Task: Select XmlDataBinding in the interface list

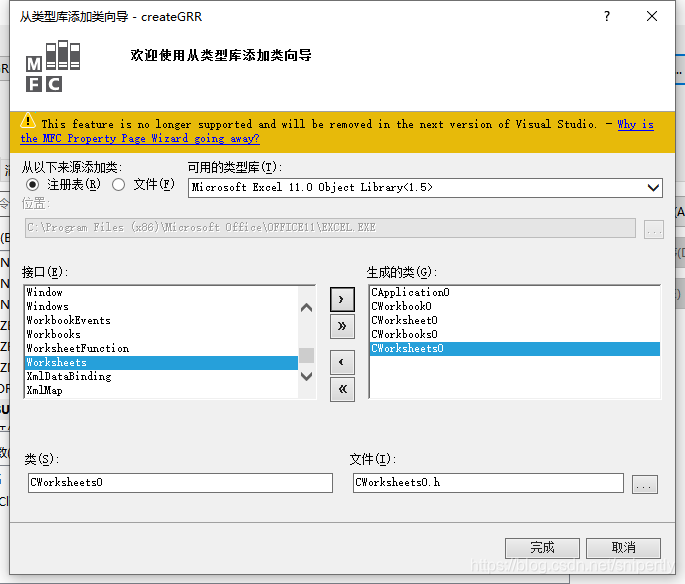Action: [161, 377]
